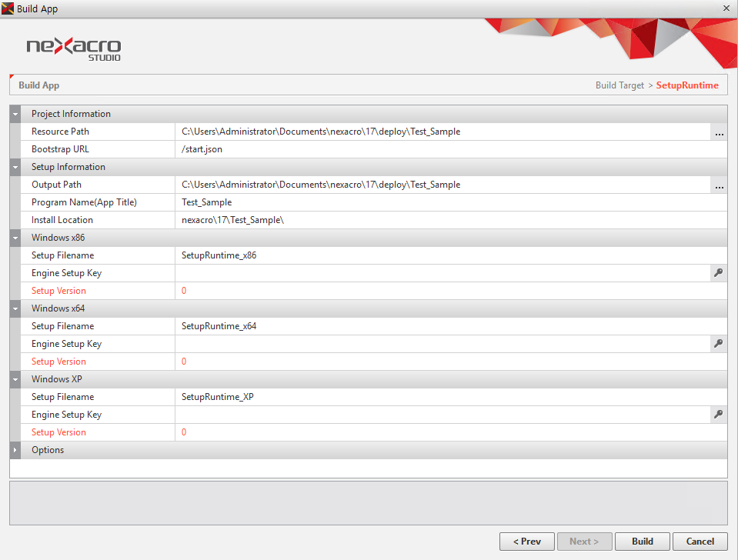
Task: Collapse the Project Information section
Action: pos(15,114)
